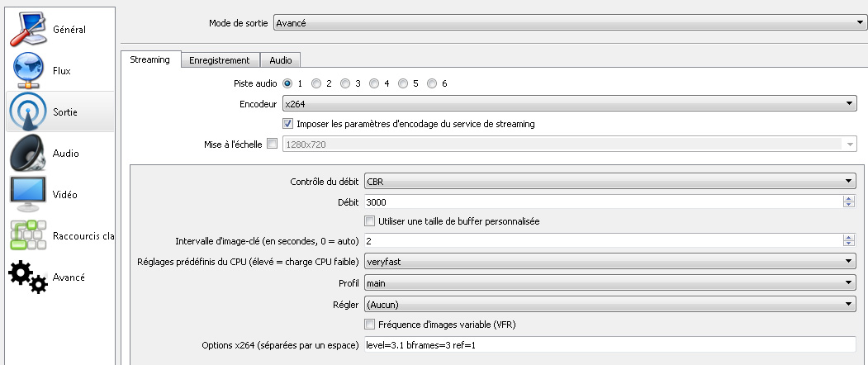Open the Avancé gears icon

point(28,277)
